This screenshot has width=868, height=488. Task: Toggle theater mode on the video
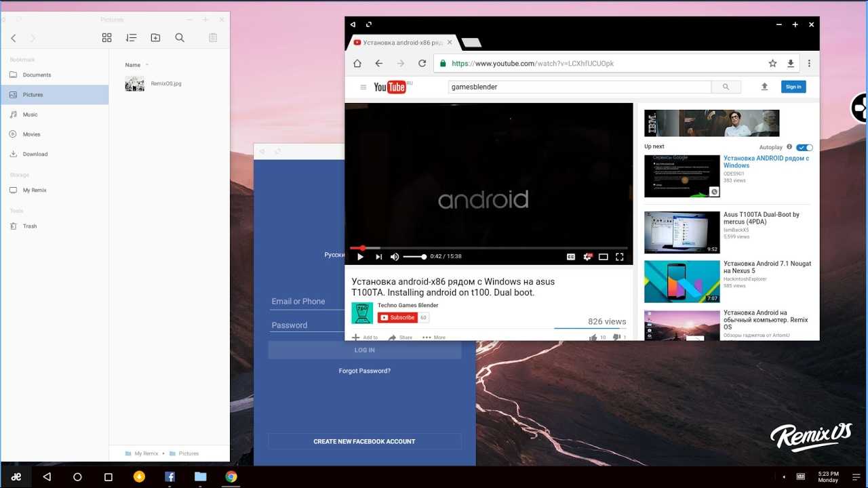click(603, 257)
